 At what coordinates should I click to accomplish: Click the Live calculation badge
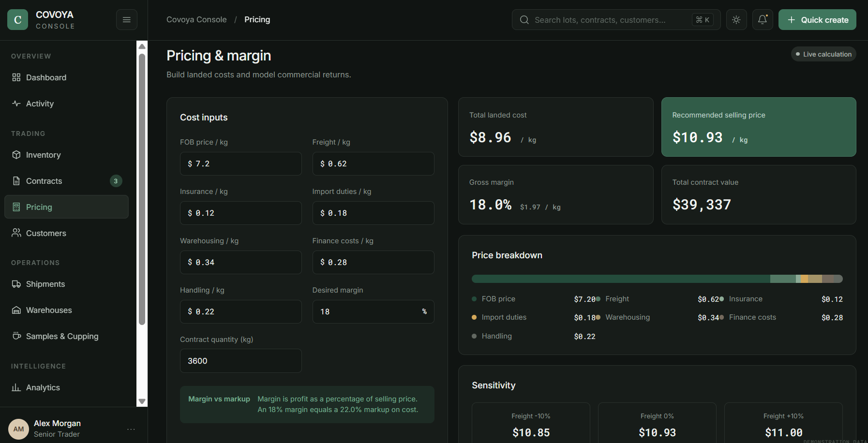tap(823, 54)
